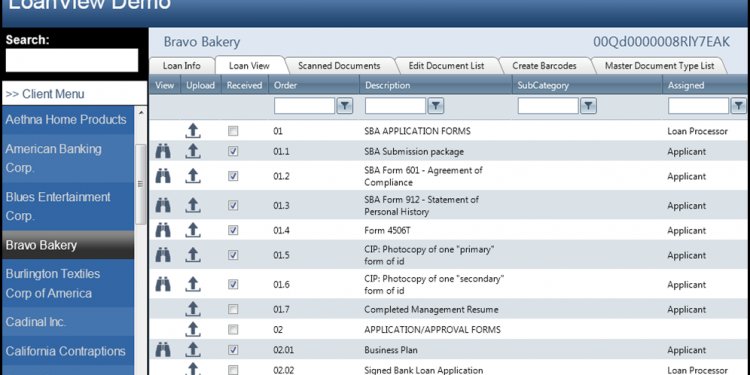Click the loan ID 00Qd0000008RlY7EAK text

click(x=662, y=42)
